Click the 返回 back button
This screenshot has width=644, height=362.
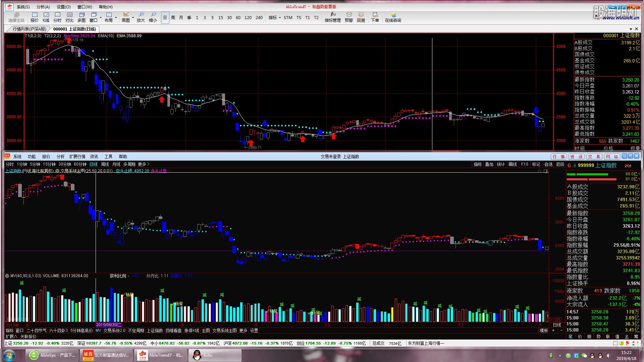tap(560, 164)
